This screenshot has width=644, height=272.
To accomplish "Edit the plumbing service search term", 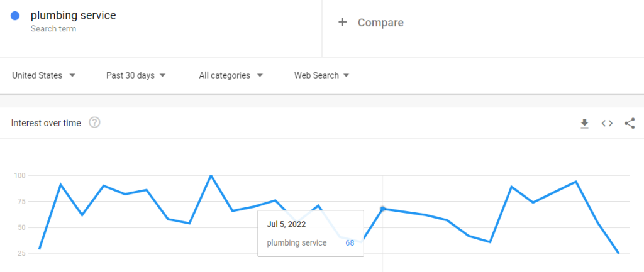I will coord(73,16).
